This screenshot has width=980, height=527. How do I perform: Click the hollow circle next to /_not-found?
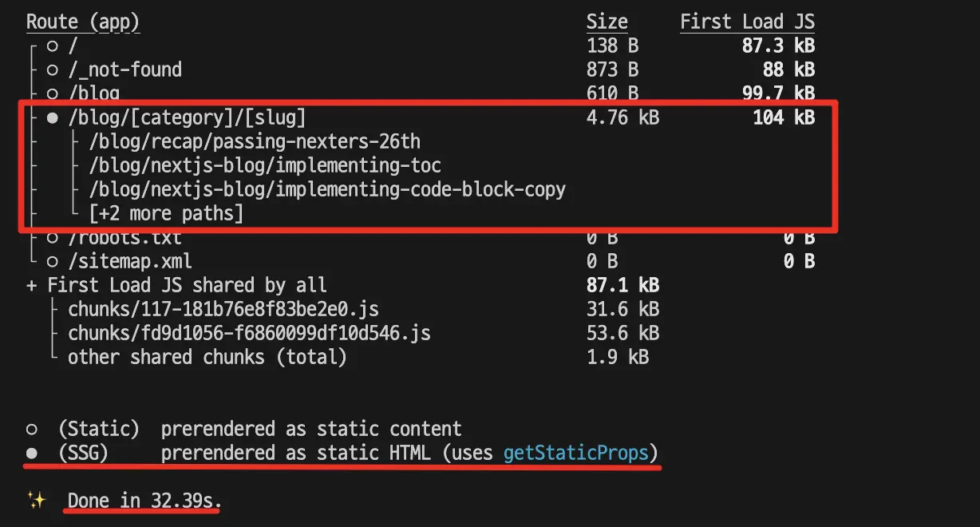[53, 70]
